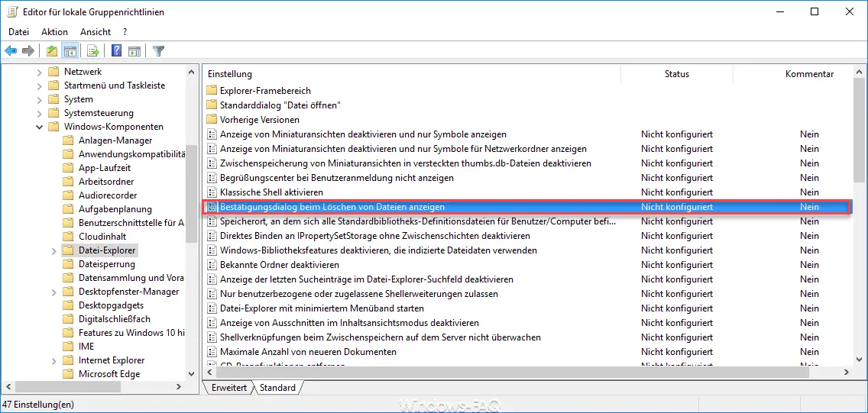
Task: Click settings list horizontal scrollbar left arrow
Action: click(210, 373)
